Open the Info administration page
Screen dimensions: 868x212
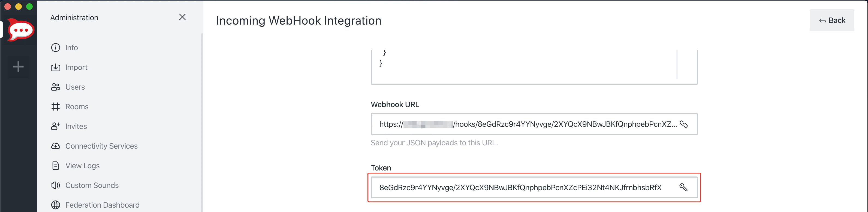pos(71,48)
